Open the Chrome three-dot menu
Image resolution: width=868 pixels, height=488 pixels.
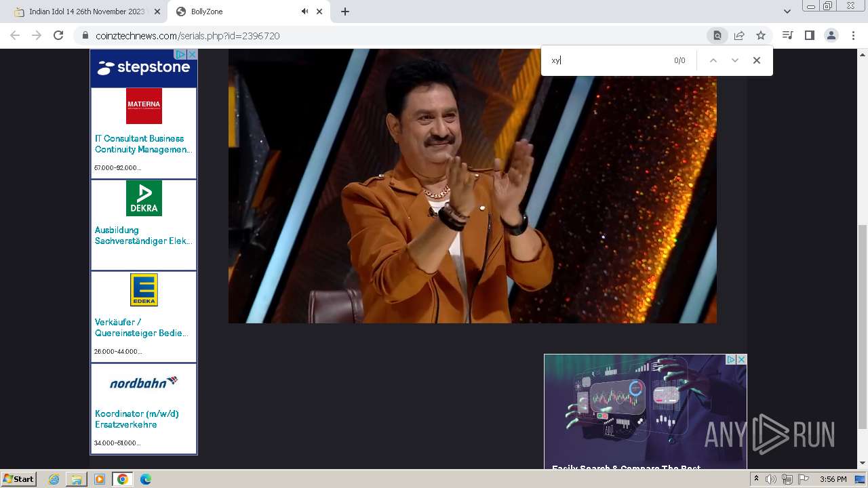tap(853, 35)
